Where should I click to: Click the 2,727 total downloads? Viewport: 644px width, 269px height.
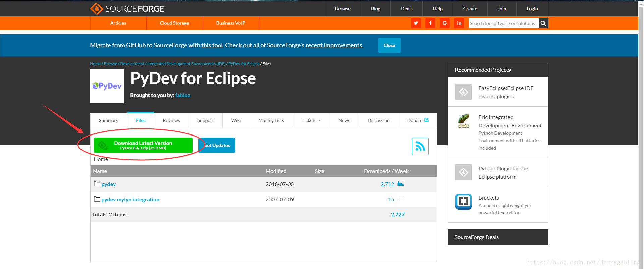click(x=398, y=214)
